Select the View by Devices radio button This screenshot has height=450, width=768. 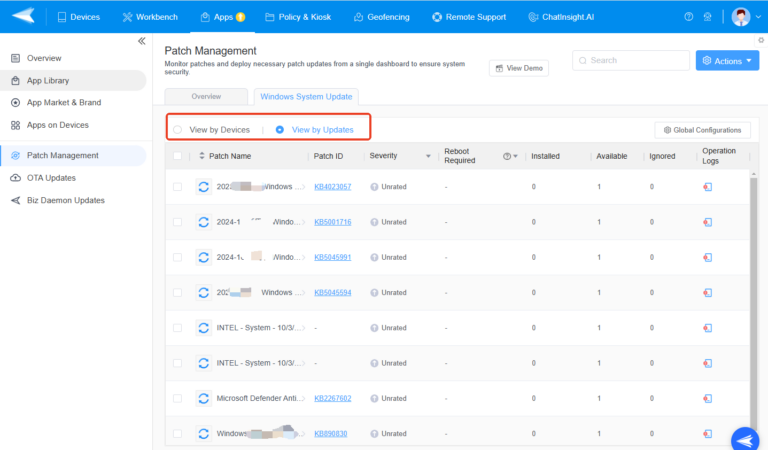(x=178, y=130)
